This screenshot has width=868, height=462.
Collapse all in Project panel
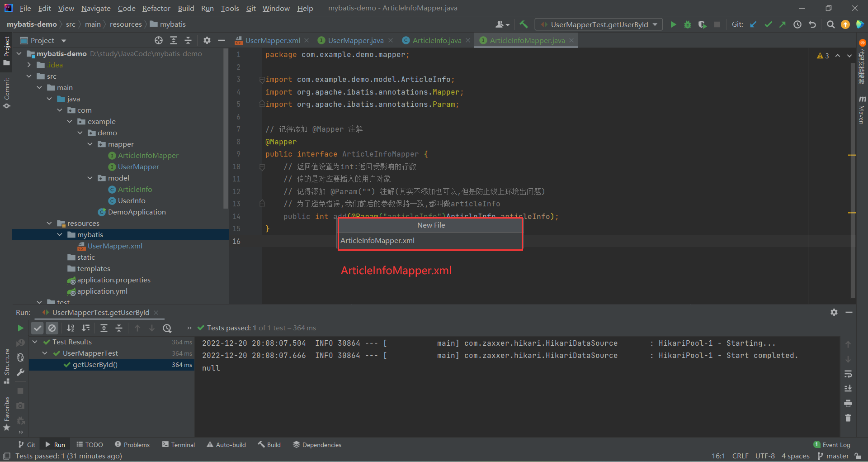(188, 40)
